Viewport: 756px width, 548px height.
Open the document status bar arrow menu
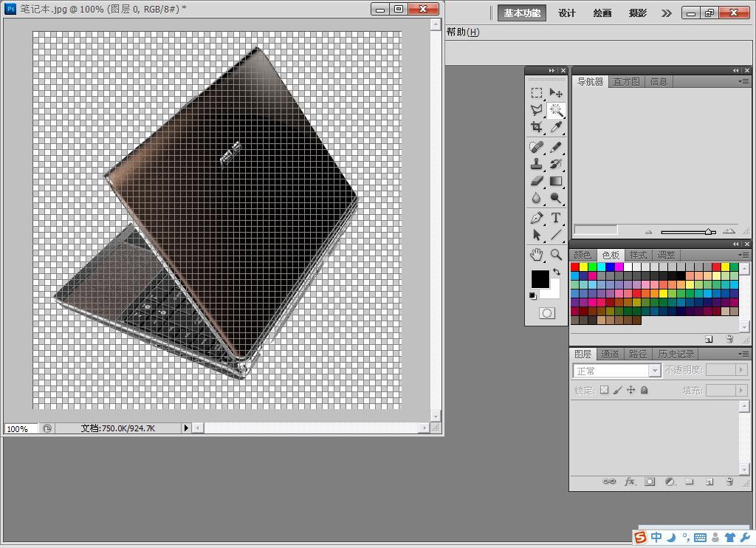[x=186, y=428]
